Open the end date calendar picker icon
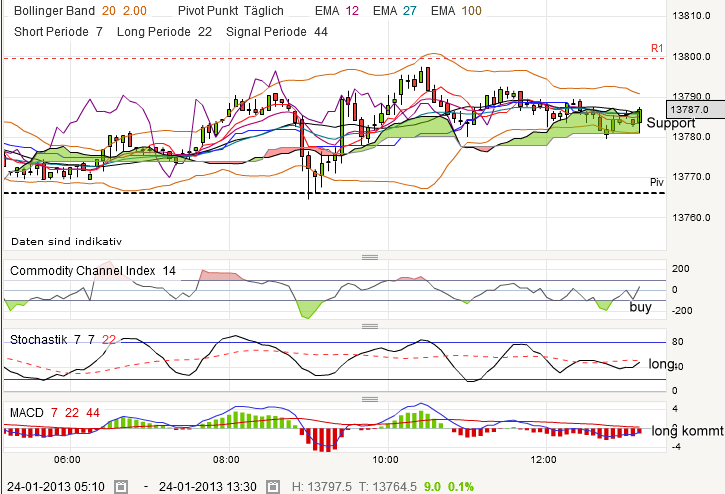Viewport: 725px width, 494px height. [x=273, y=487]
